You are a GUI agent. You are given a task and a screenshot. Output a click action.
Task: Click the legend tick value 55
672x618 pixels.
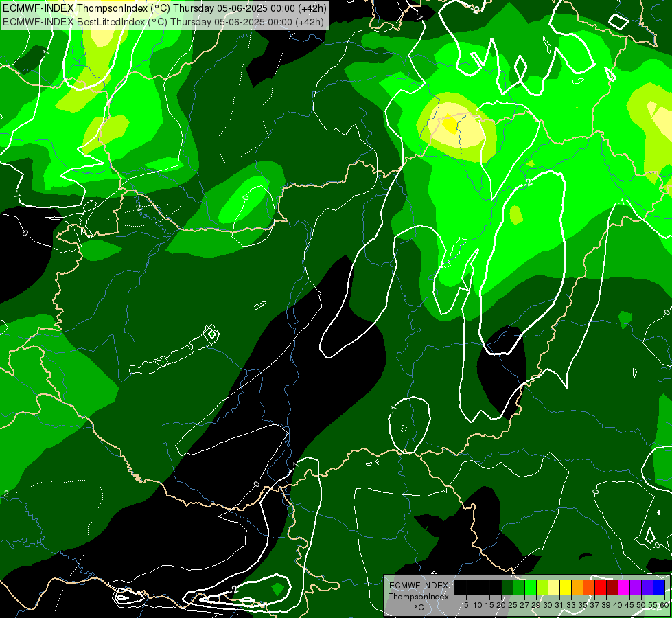[653, 605]
